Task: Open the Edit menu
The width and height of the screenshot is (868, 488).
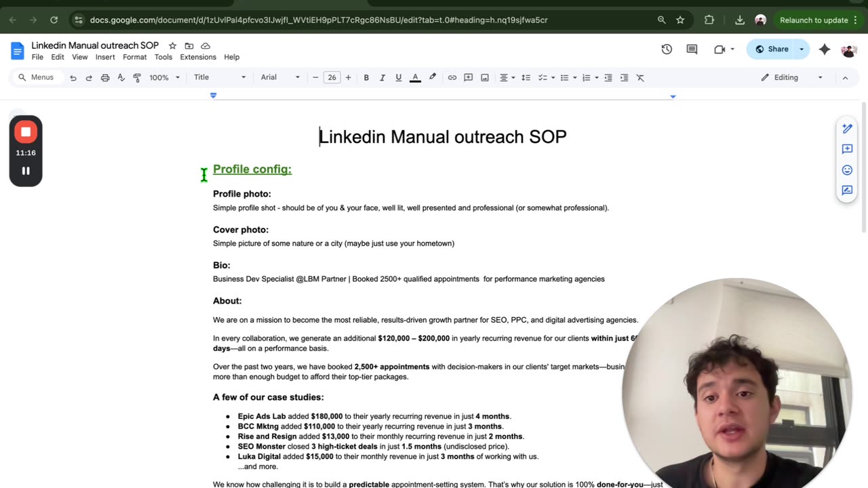Action: (x=58, y=57)
